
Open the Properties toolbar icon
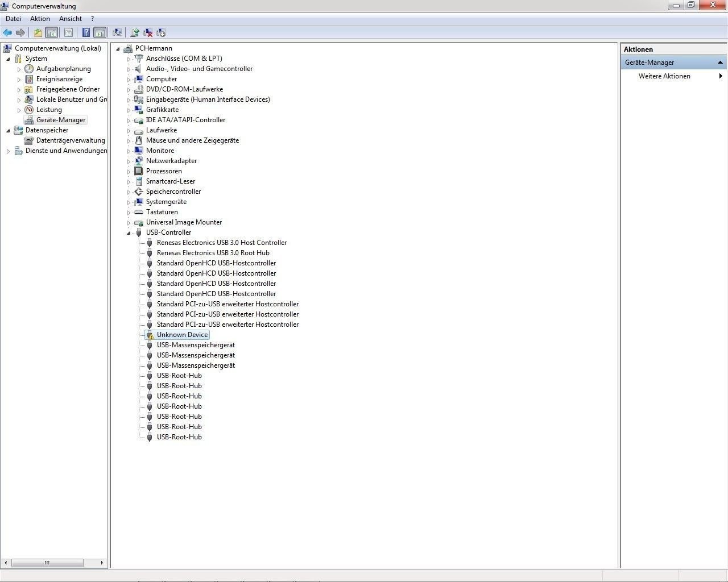tap(68, 33)
